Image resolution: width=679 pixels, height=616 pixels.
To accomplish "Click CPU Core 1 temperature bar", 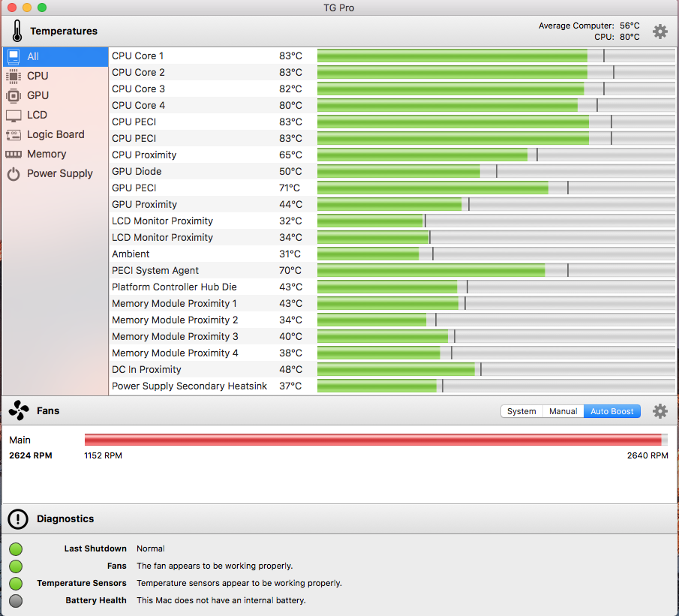I will [x=496, y=56].
